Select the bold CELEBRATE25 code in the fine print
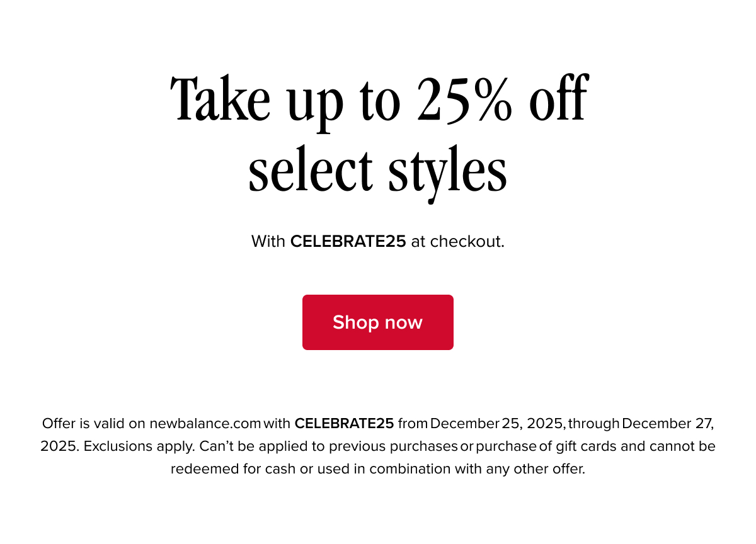This screenshot has height=544, width=756. [345, 424]
